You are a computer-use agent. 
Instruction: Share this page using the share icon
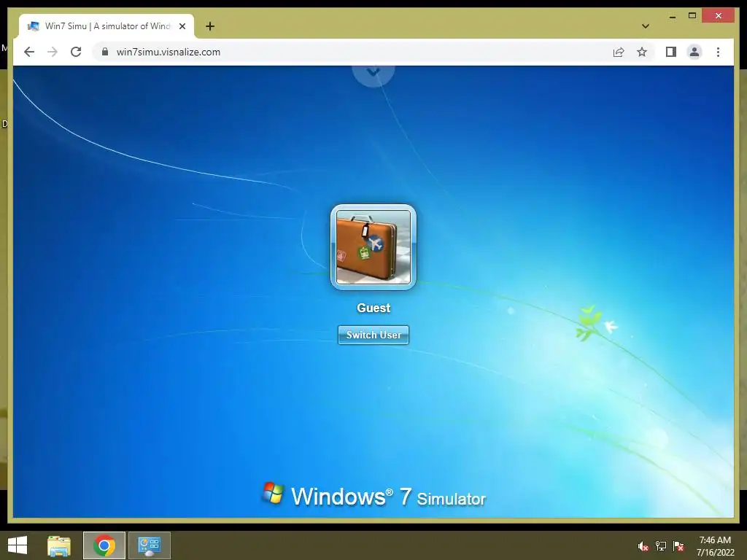[619, 52]
